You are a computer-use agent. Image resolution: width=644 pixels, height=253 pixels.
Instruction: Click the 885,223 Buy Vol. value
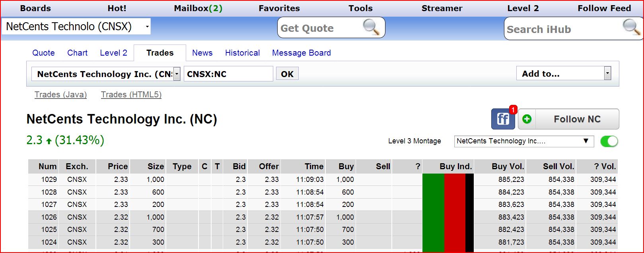pyautogui.click(x=511, y=180)
